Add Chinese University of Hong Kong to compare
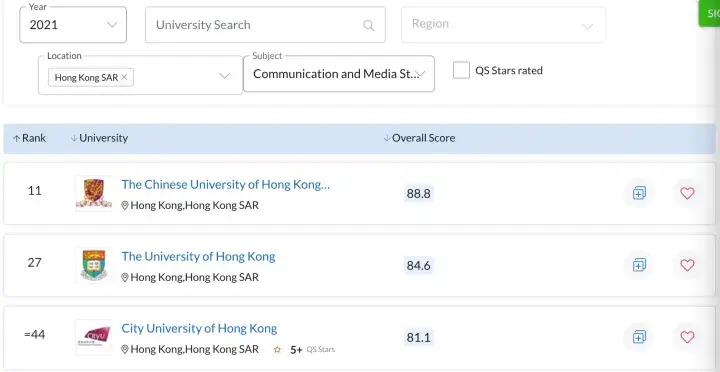 tap(639, 193)
